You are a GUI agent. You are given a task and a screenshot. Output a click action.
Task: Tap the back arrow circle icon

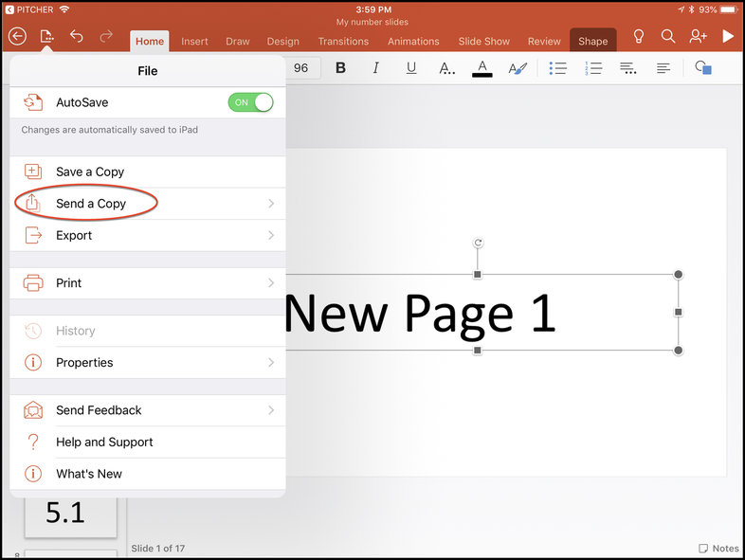click(x=17, y=37)
